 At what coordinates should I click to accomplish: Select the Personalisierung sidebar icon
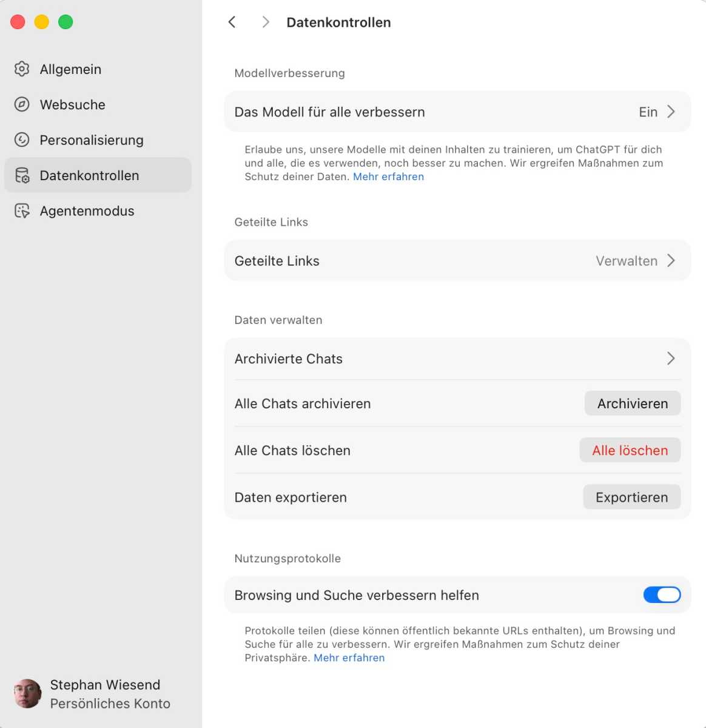pos(22,140)
